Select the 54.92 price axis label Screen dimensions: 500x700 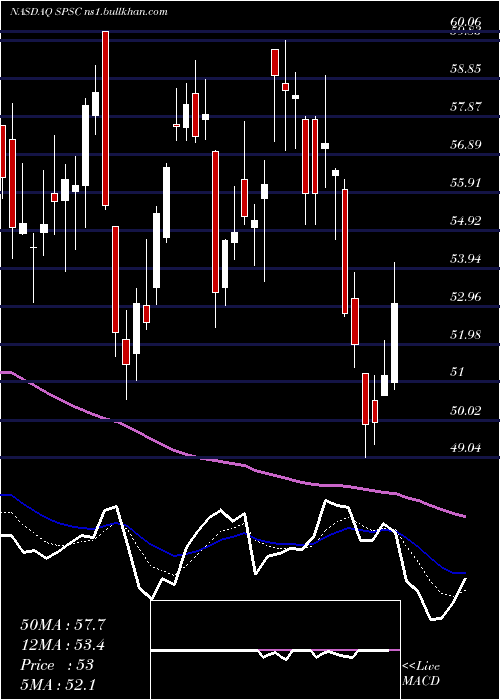[x=465, y=221]
